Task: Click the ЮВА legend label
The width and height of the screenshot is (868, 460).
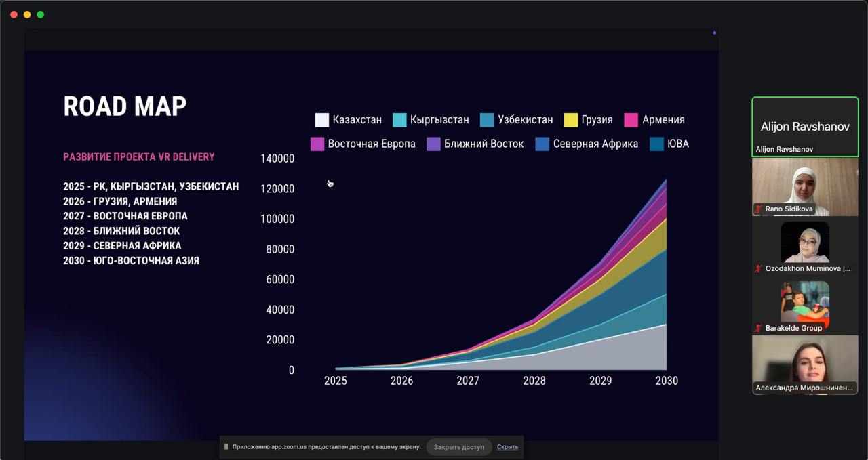Action: [x=678, y=144]
